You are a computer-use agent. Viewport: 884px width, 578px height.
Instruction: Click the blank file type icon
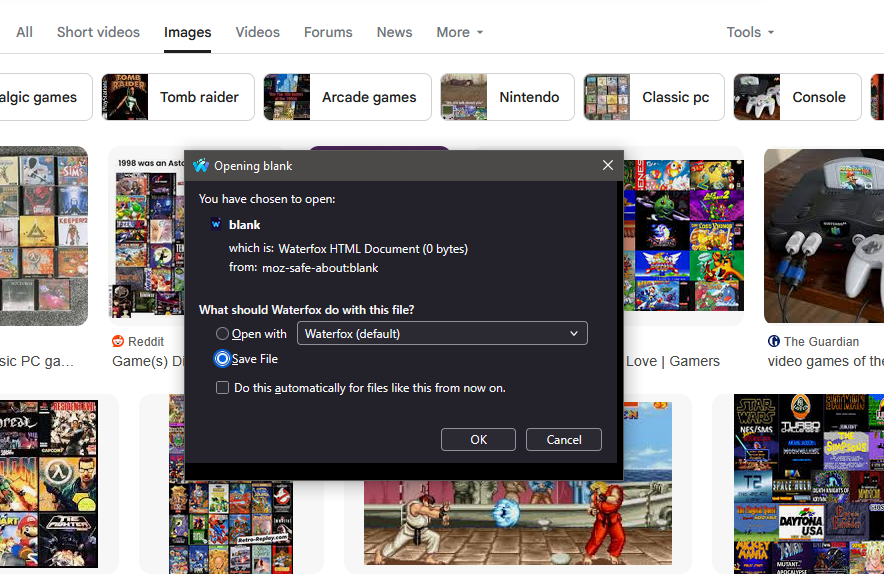click(x=216, y=224)
